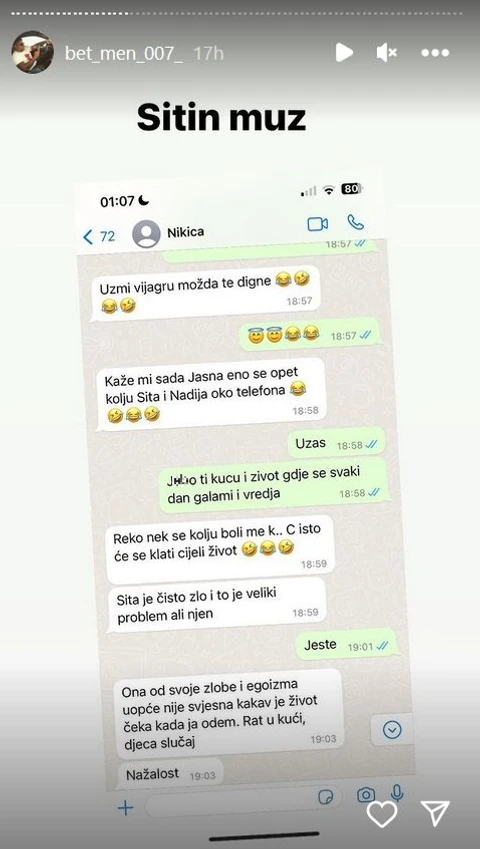The height and width of the screenshot is (849, 480).
Task: Open attachments with the plus icon
Action: coord(125,808)
